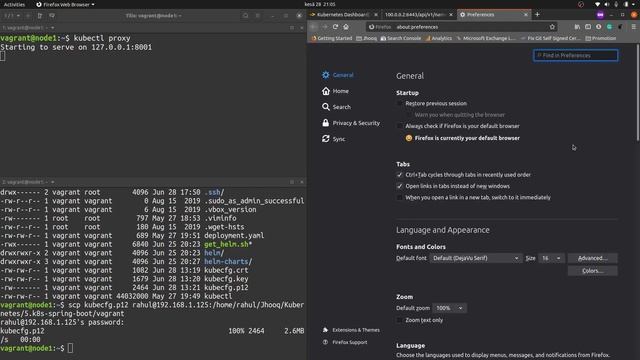Screen dimensions: 640x360
Task: Click Activities in the top bar
Action: point(14,4)
